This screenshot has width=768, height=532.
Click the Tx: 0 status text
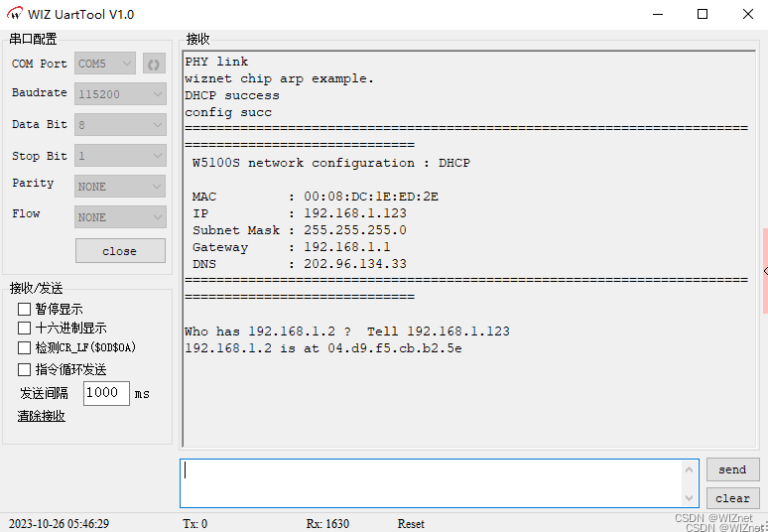[x=194, y=524]
